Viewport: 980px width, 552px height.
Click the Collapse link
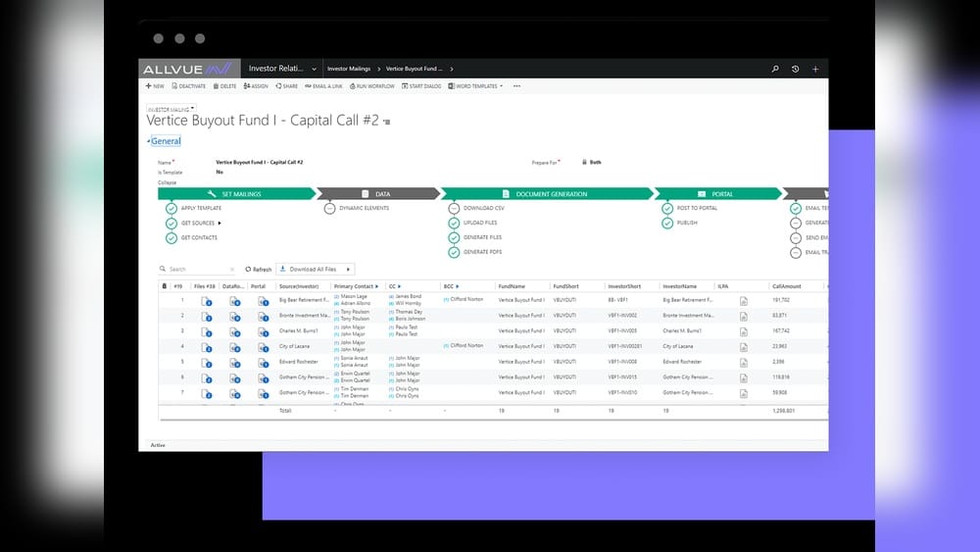coord(167,182)
